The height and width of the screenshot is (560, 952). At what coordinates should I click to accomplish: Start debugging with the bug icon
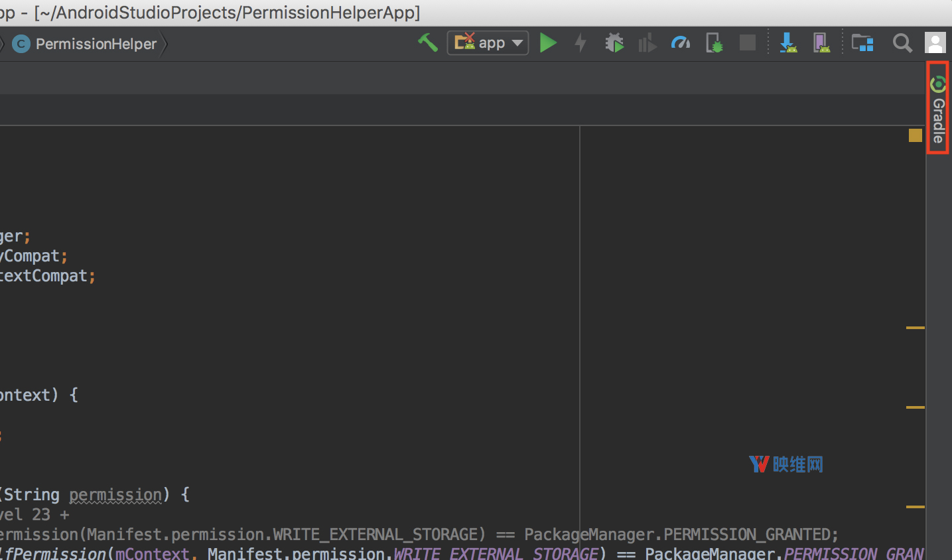click(x=614, y=43)
